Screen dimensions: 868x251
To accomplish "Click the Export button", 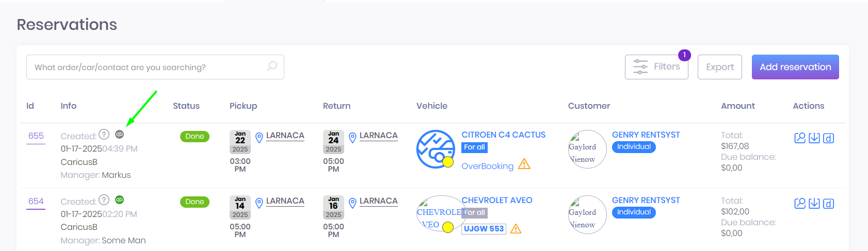I will [x=719, y=67].
